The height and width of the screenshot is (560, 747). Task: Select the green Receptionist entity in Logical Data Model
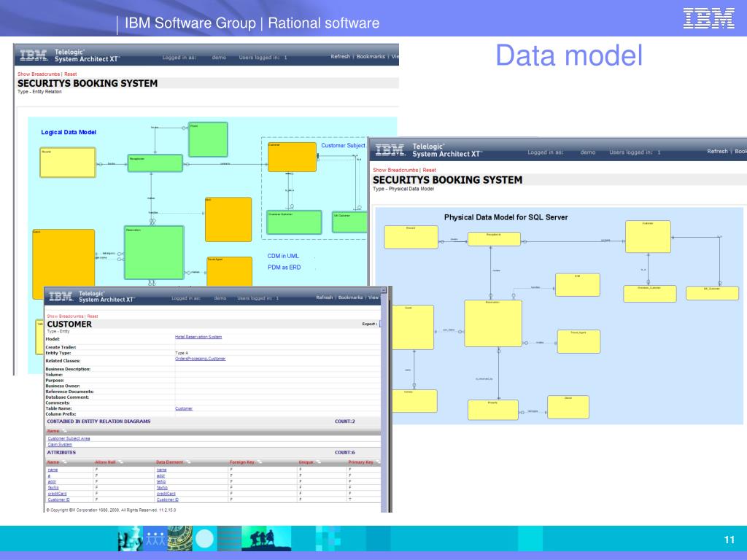click(x=155, y=163)
